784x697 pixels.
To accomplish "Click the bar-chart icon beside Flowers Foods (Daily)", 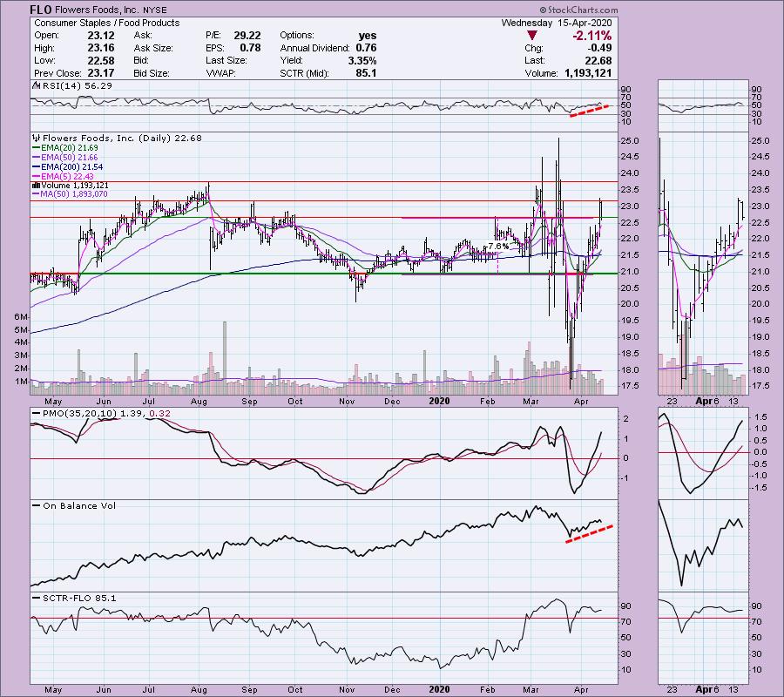I will pos(37,138).
